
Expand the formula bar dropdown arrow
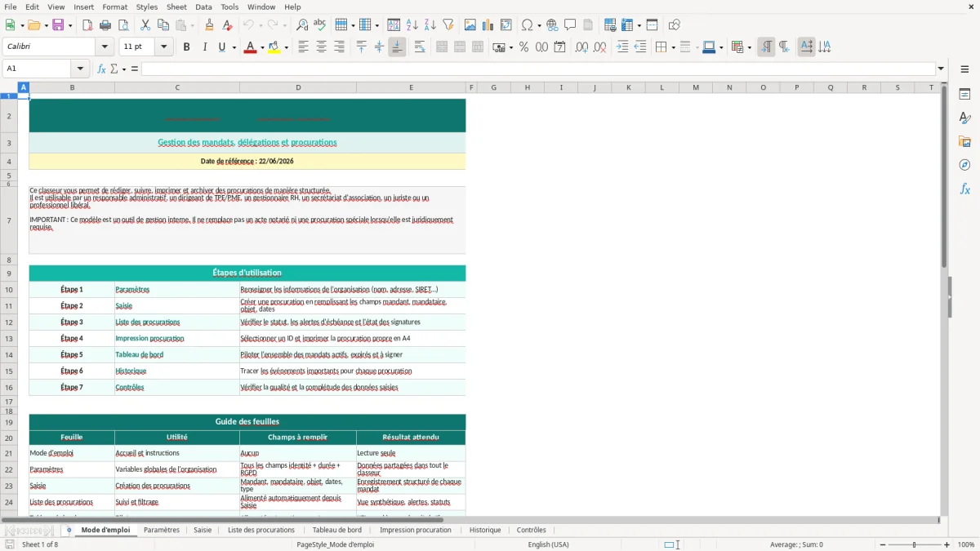point(941,69)
